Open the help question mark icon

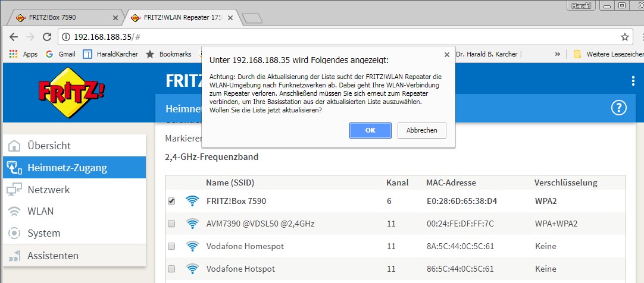click(x=619, y=108)
